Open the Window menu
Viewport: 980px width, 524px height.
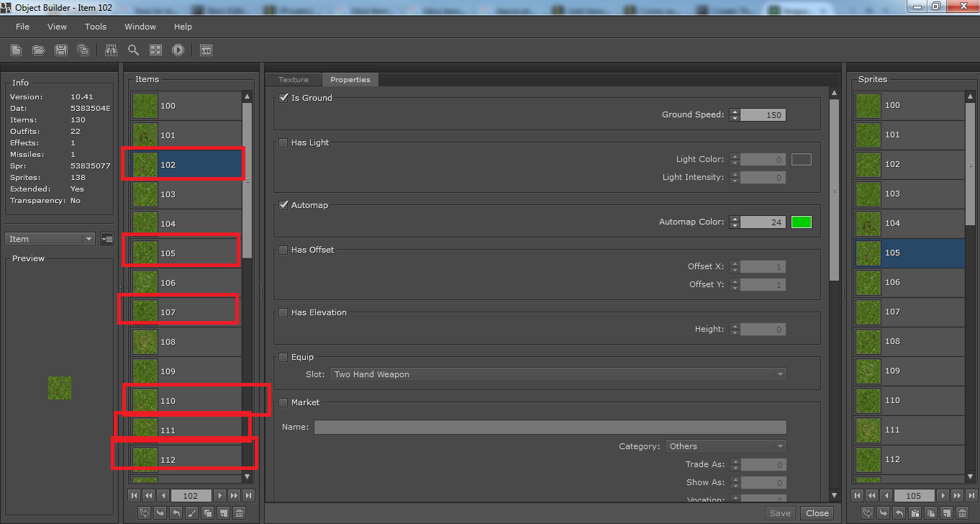point(140,27)
